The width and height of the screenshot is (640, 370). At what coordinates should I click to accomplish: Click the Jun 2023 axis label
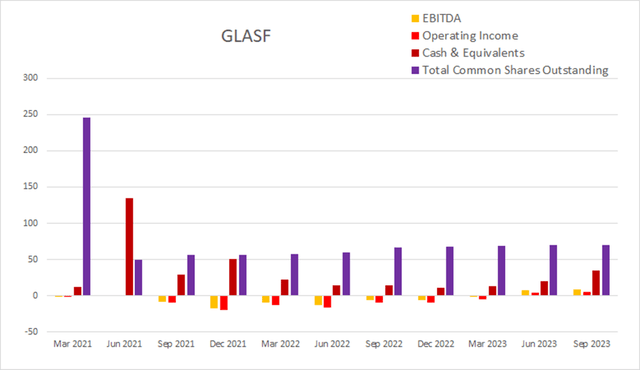[539, 344]
